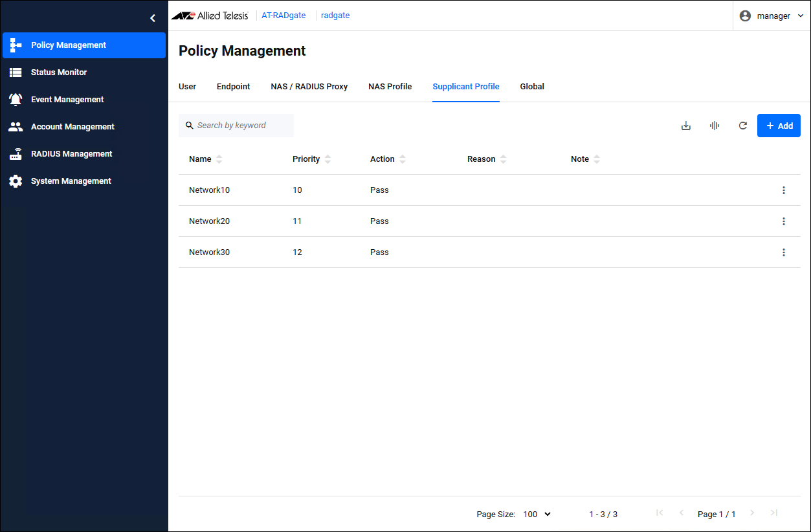Open the three-dot menu for Network10
This screenshot has height=532, width=811.
[783, 190]
